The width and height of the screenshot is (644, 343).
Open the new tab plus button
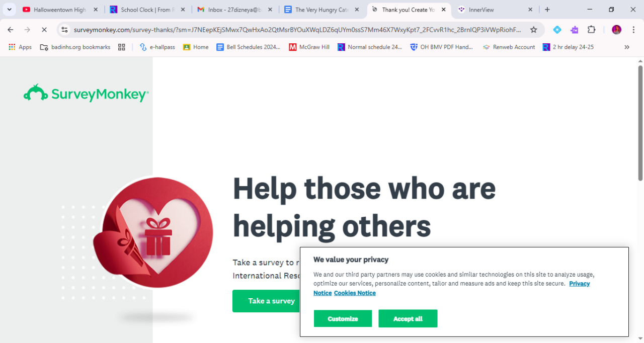(x=547, y=10)
